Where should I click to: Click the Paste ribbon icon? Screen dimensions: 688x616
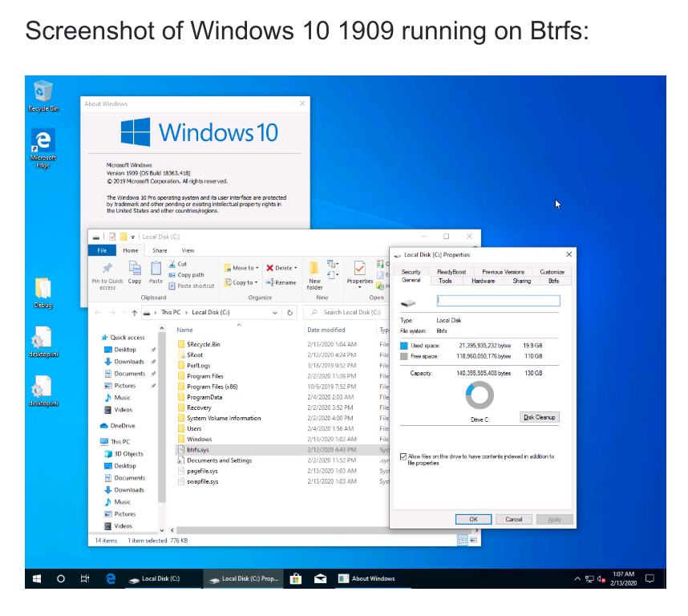point(156,273)
